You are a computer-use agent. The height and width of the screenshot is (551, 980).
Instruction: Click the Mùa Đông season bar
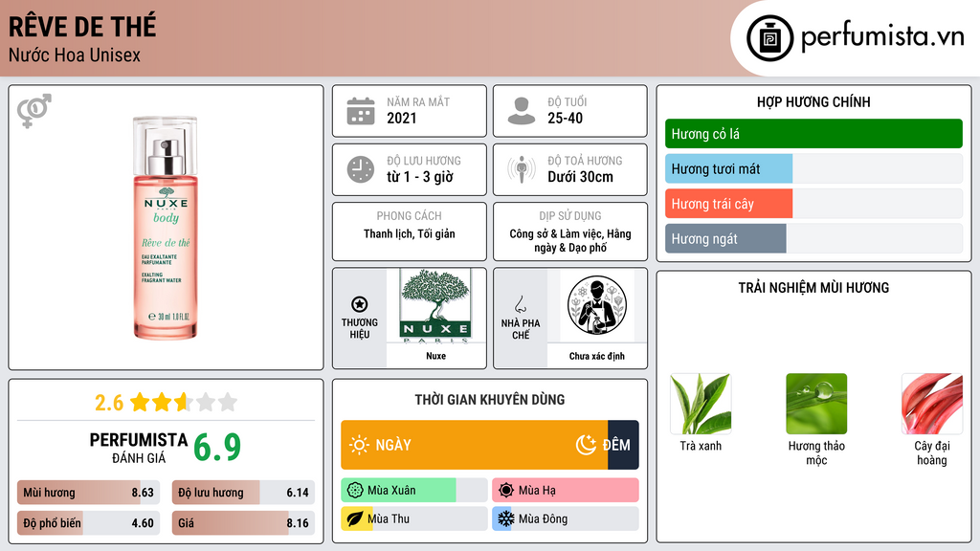tap(566, 518)
